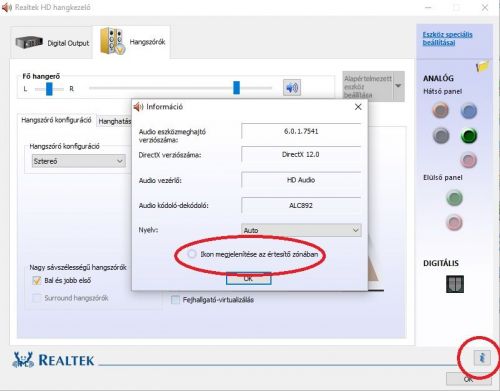
Task: Close the Információ dialog
Action: pyautogui.click(x=358, y=107)
